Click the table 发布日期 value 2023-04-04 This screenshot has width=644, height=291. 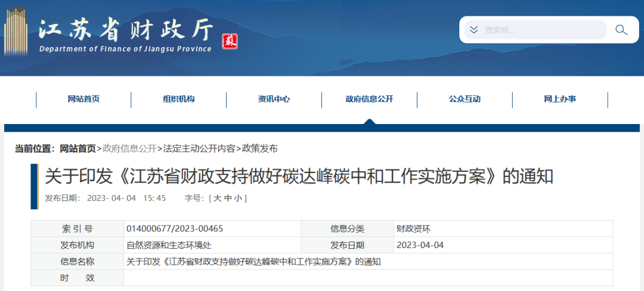tap(420, 245)
